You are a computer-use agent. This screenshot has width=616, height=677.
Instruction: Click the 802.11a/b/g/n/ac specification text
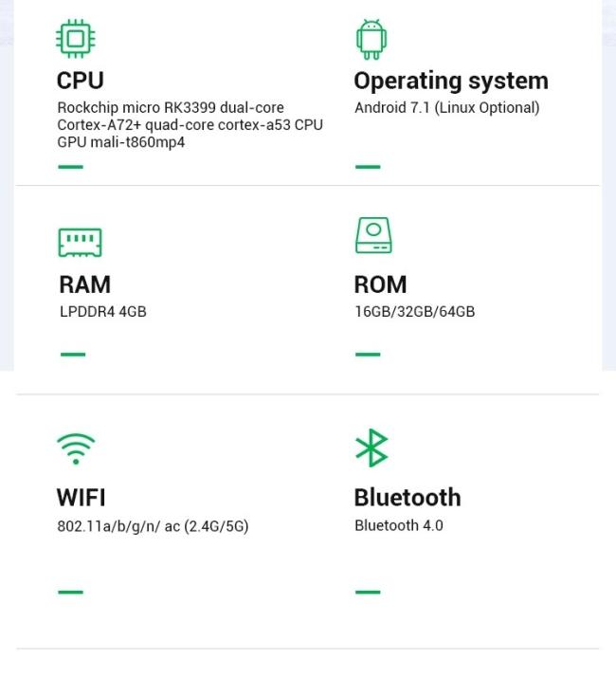coord(153,526)
